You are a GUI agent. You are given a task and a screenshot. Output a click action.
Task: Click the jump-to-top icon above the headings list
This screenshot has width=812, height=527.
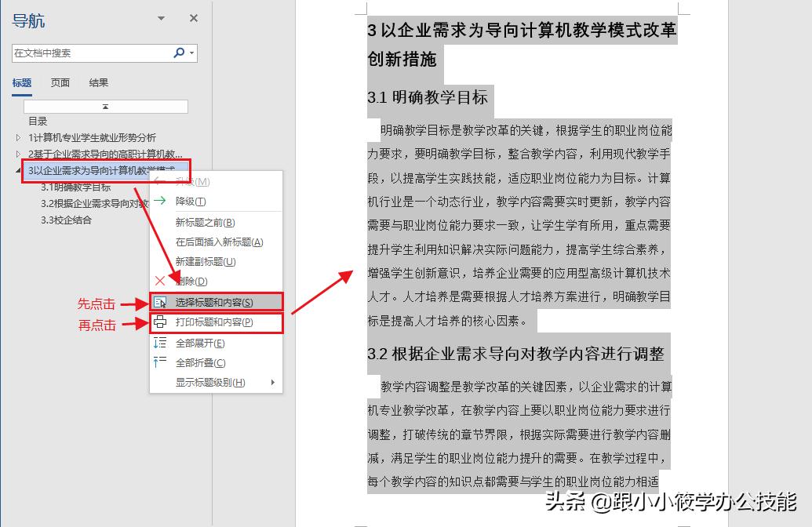click(105, 106)
